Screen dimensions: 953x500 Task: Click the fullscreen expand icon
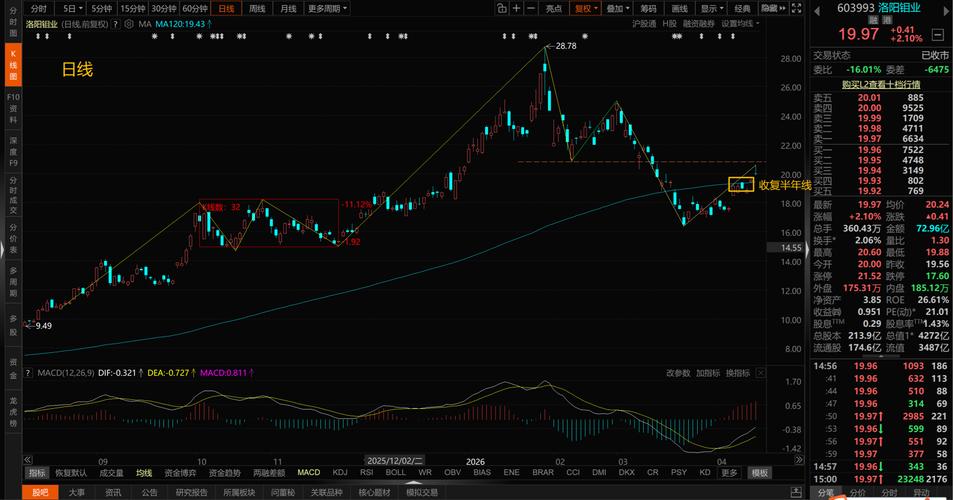click(796, 9)
